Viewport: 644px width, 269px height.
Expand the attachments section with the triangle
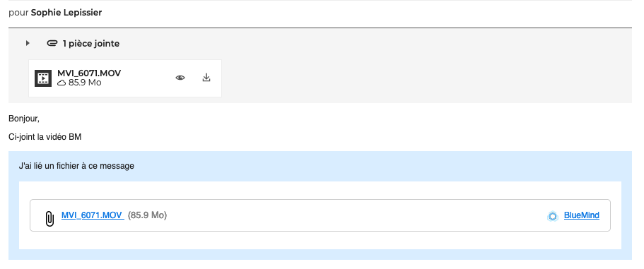[x=28, y=43]
